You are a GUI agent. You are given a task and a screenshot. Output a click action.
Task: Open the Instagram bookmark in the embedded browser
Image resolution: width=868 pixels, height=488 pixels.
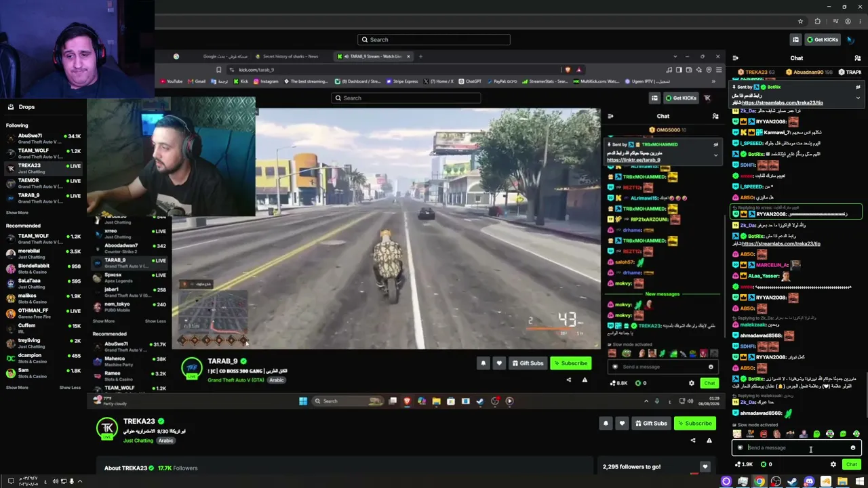coord(265,81)
